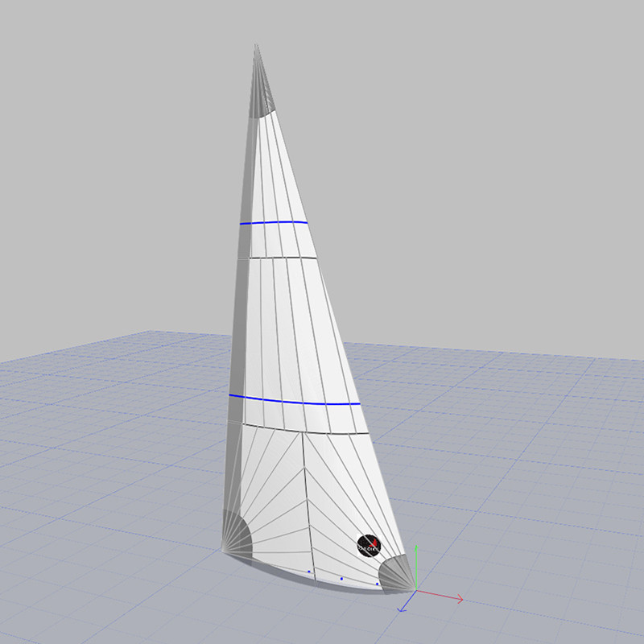Click the origin of the axis gizmo

tap(415, 592)
